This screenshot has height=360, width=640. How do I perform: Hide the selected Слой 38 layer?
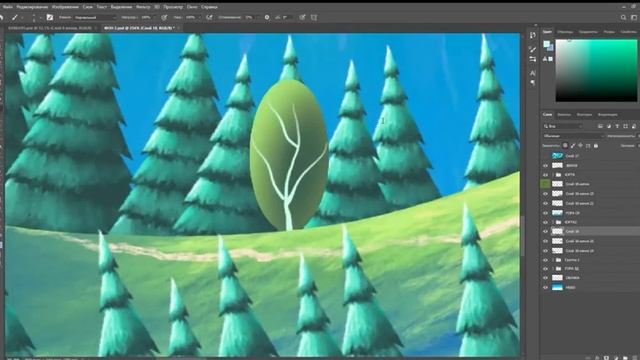(545, 231)
